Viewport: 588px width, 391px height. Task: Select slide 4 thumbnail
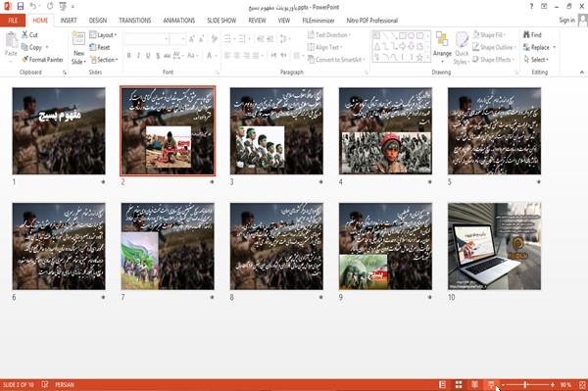(x=385, y=131)
